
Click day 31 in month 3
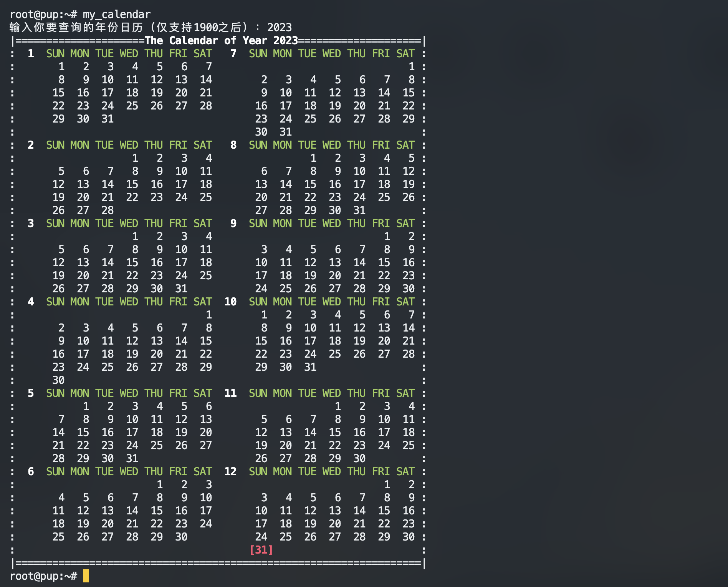tap(181, 289)
